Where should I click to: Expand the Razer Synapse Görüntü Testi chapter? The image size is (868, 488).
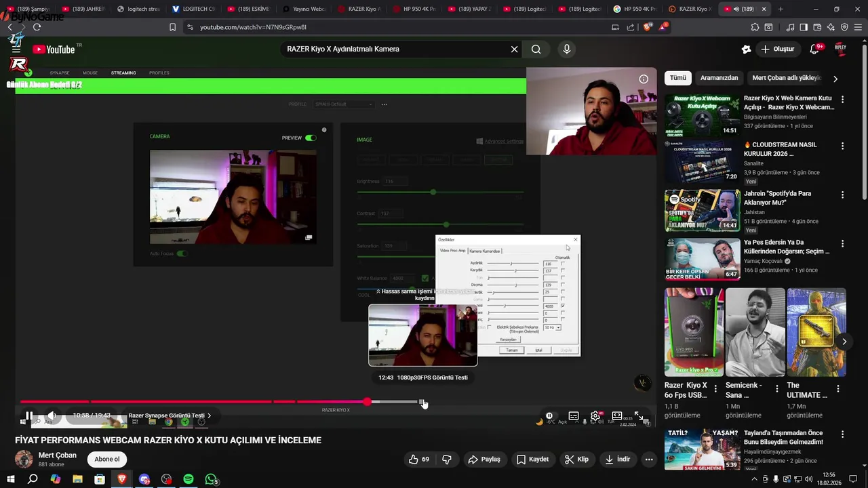pos(170,415)
